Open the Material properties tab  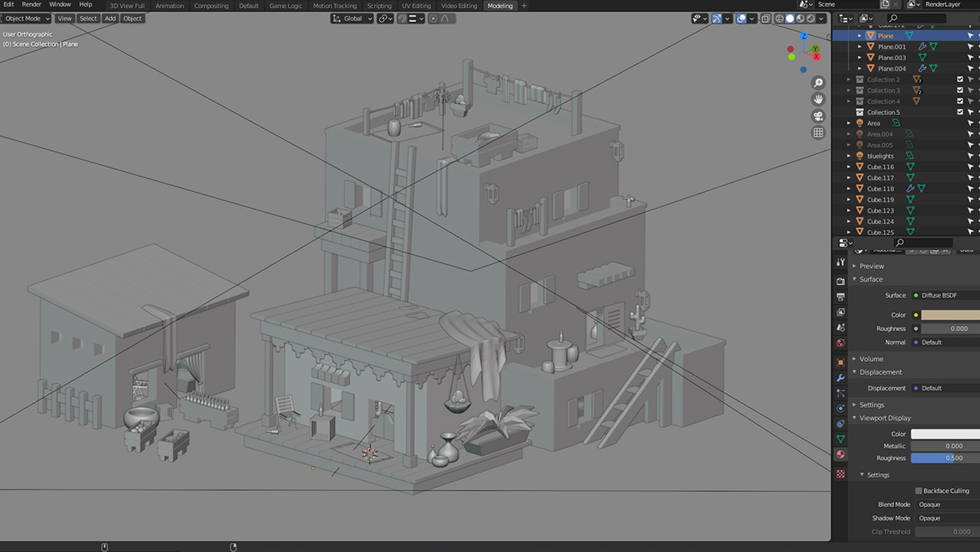click(840, 454)
